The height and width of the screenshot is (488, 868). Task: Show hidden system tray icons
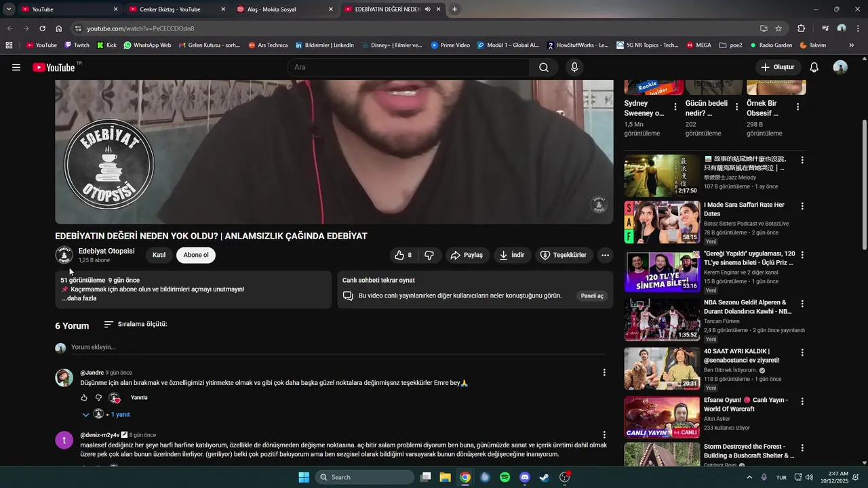tap(749, 477)
